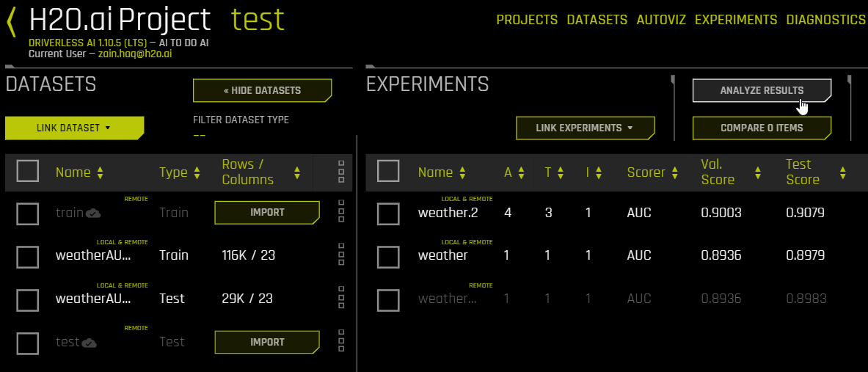Open Filter Dataset Type selector

(x=200, y=135)
